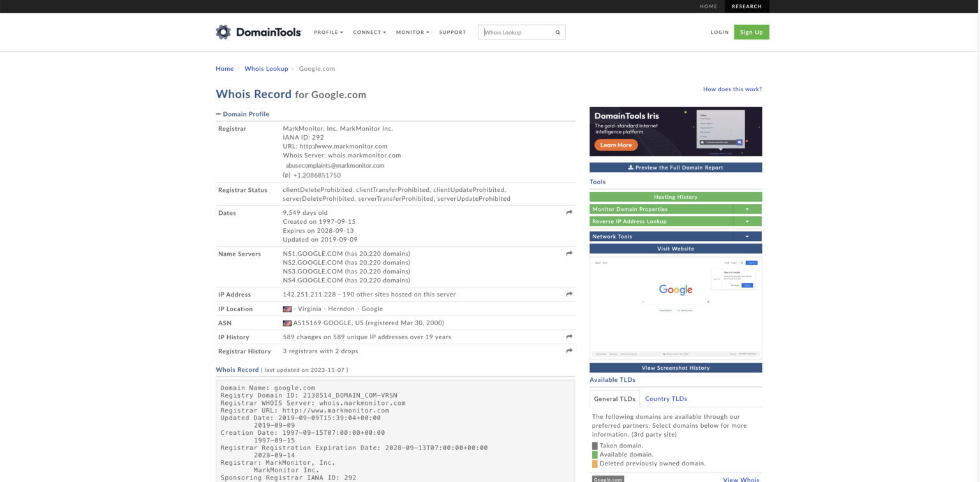
Task: Click the search magnifier icon in Whois Lookup
Action: pos(558,33)
